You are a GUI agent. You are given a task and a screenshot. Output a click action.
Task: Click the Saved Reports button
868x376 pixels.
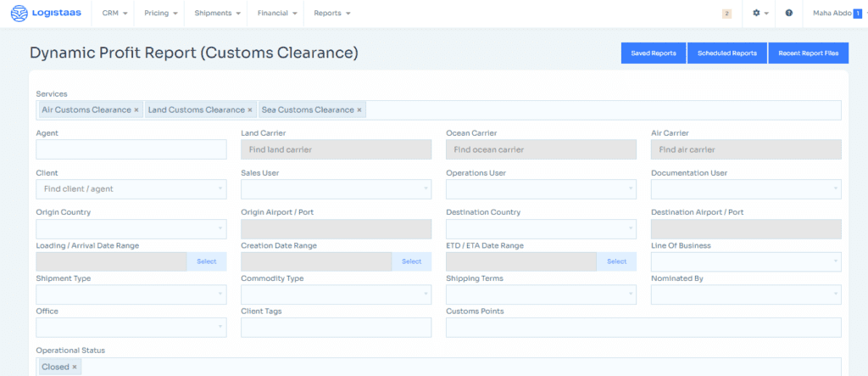(654, 53)
